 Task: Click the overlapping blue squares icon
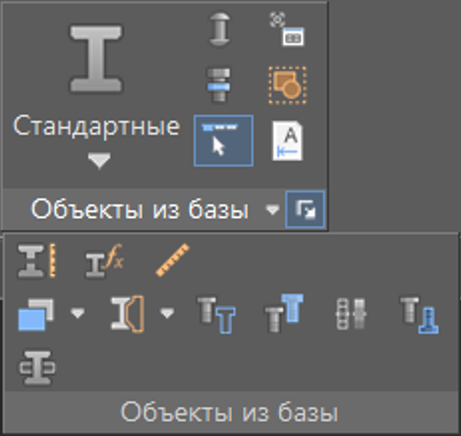[36, 314]
